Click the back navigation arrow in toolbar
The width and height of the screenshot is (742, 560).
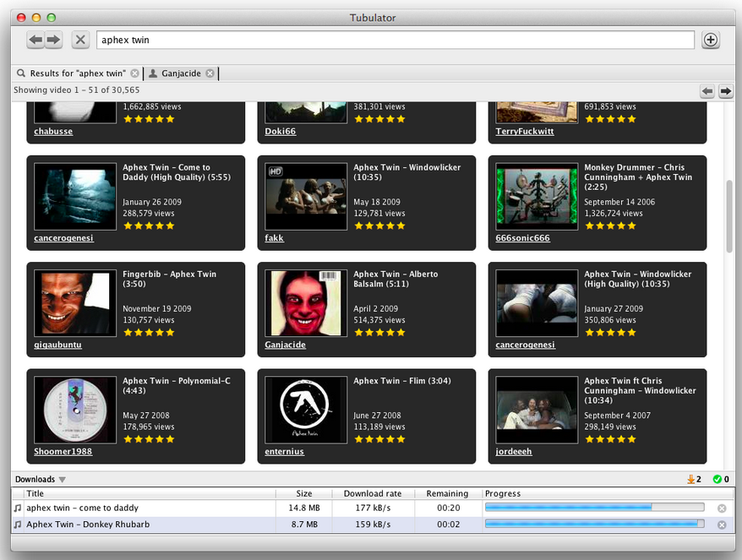pyautogui.click(x=35, y=40)
